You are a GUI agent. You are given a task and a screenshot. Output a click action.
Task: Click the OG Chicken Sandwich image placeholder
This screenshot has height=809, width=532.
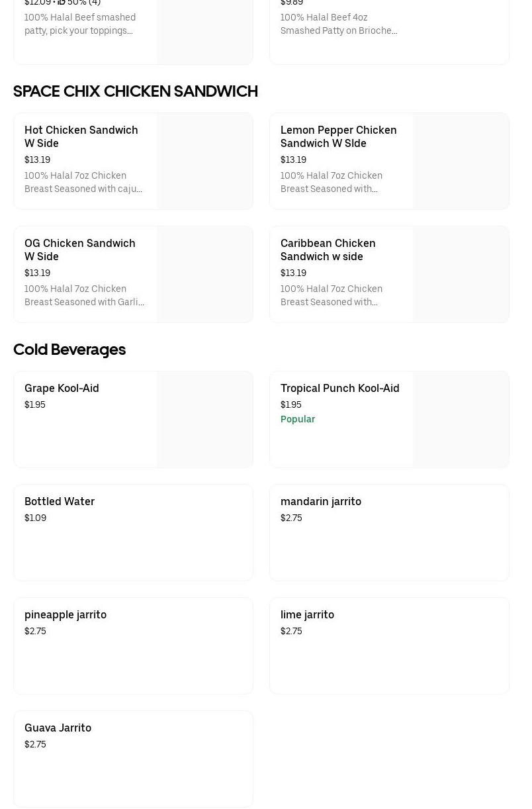(x=205, y=275)
